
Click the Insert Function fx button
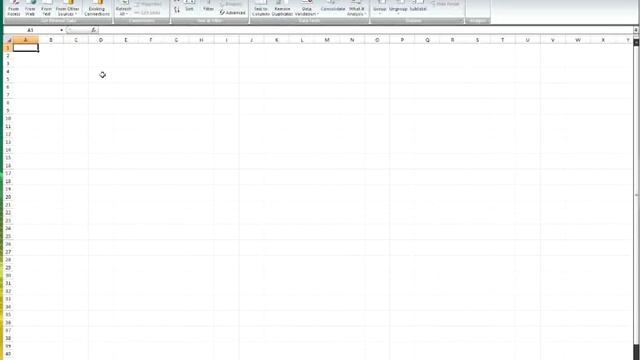pyautogui.click(x=93, y=30)
